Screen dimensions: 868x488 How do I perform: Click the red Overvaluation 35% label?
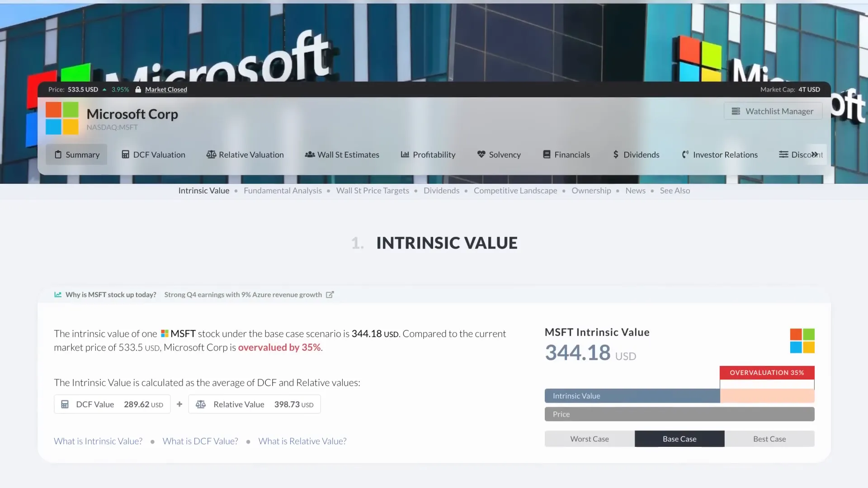tap(767, 373)
